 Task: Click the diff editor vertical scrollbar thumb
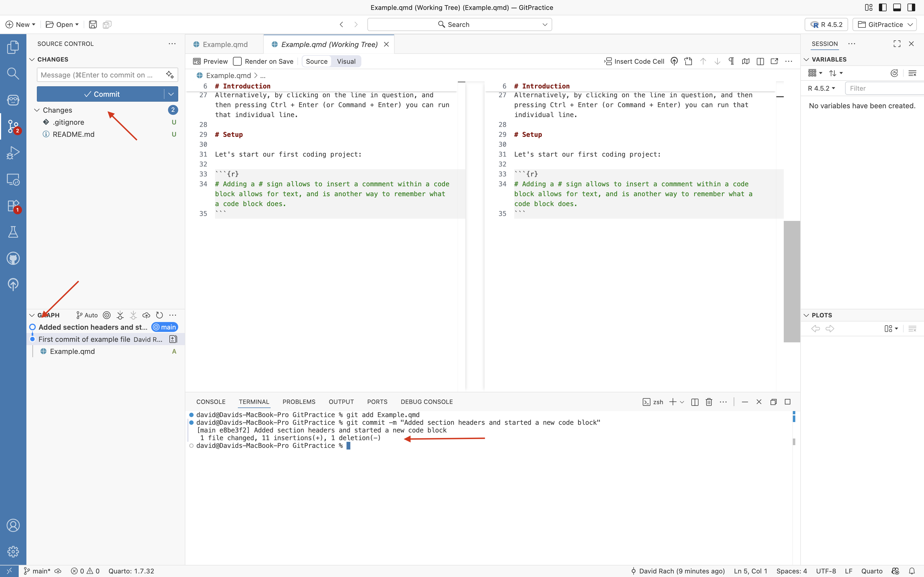click(791, 281)
